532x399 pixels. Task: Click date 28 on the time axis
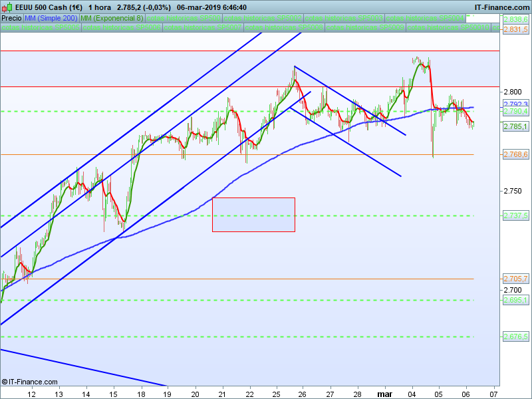click(357, 394)
